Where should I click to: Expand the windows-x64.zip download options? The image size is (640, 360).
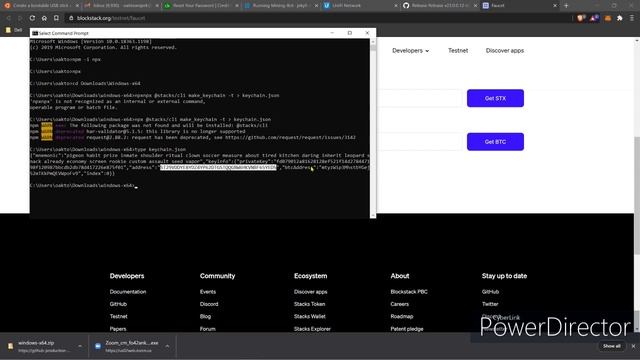pyautogui.click(x=80, y=346)
